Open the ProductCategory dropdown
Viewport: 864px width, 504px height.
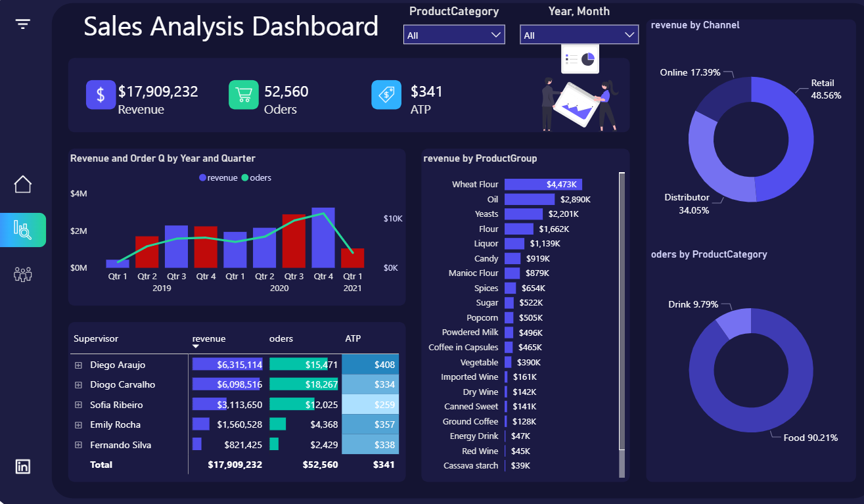pyautogui.click(x=454, y=35)
